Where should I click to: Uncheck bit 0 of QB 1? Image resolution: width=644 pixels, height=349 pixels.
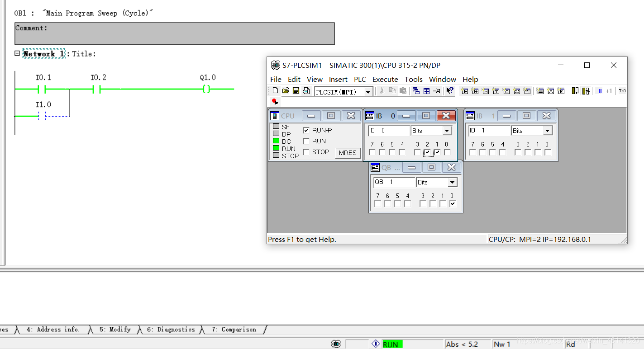[x=453, y=204]
